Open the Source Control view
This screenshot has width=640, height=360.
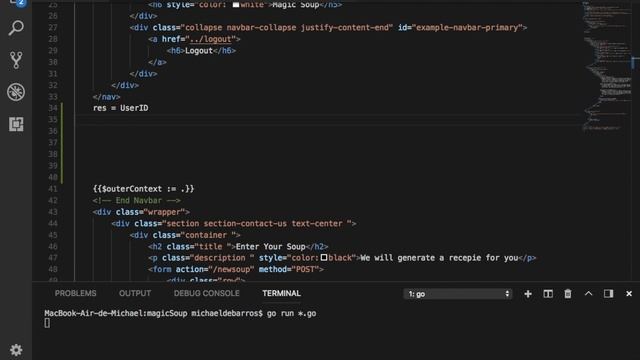click(16, 60)
